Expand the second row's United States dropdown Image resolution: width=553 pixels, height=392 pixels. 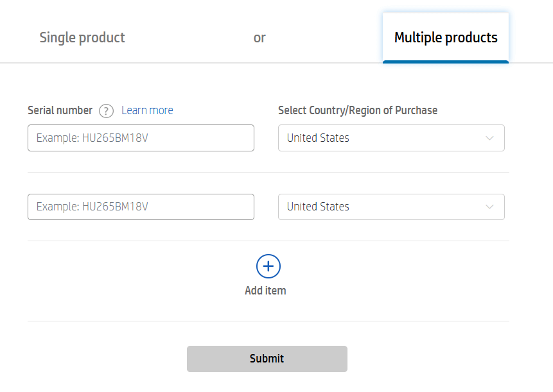[391, 207]
